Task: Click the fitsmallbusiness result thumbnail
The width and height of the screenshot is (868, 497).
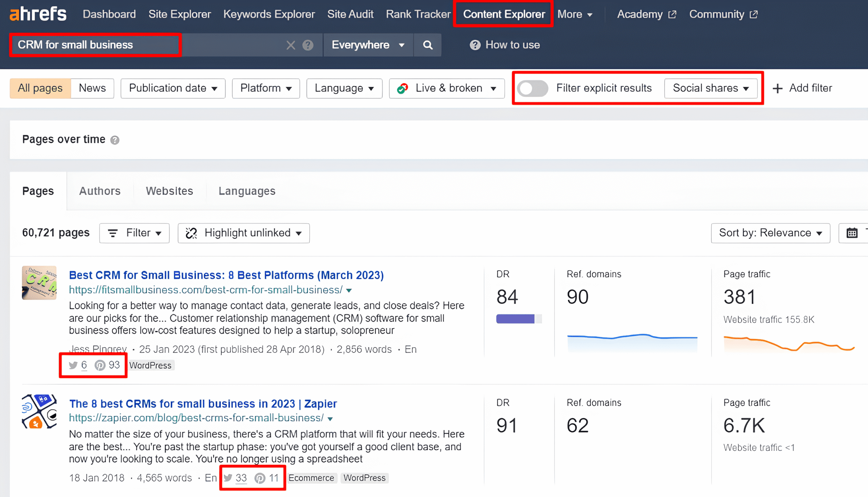Action: [39, 283]
